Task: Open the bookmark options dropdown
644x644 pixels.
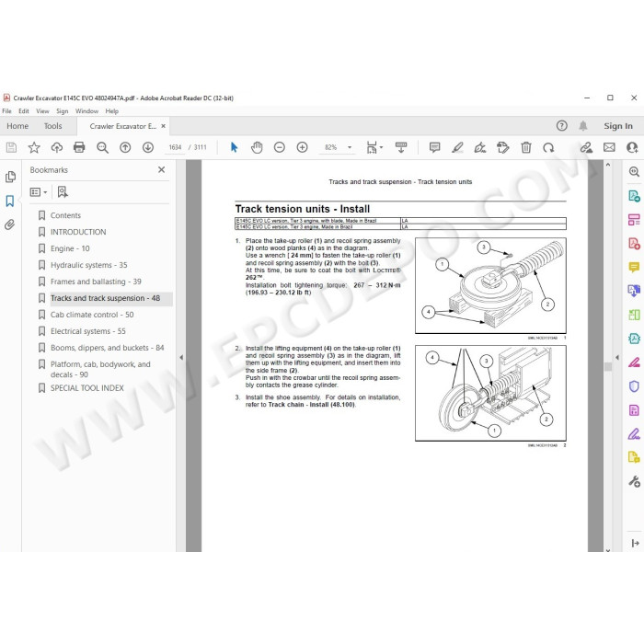Action: (x=39, y=191)
